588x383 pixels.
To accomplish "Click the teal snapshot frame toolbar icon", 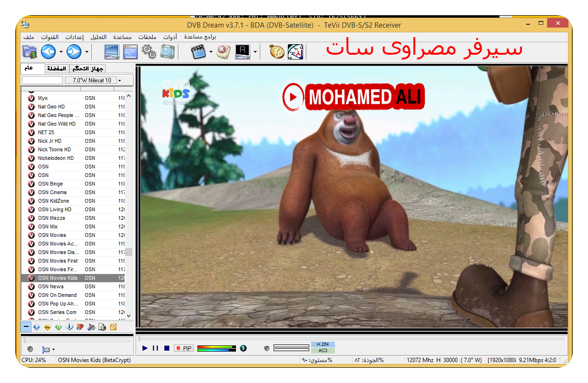I will click(x=167, y=51).
